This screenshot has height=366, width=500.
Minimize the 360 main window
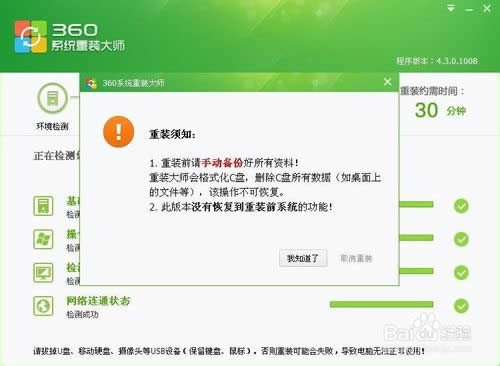click(x=469, y=10)
